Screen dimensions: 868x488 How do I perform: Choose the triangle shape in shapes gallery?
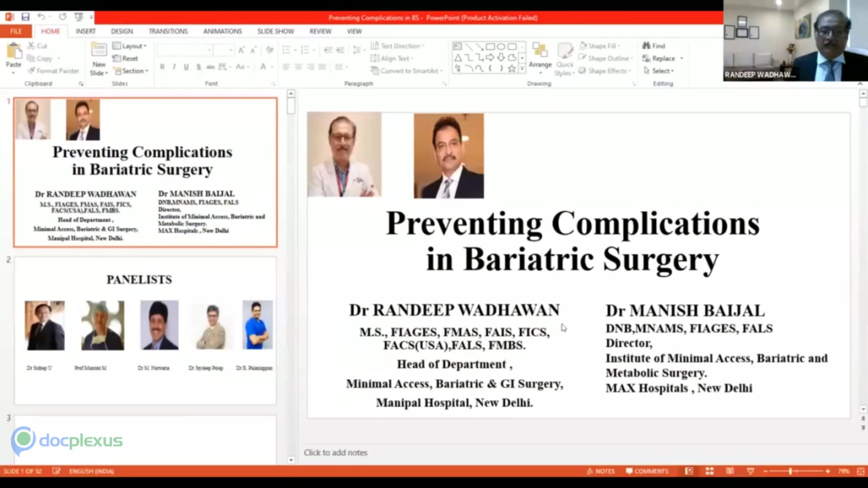coord(458,58)
